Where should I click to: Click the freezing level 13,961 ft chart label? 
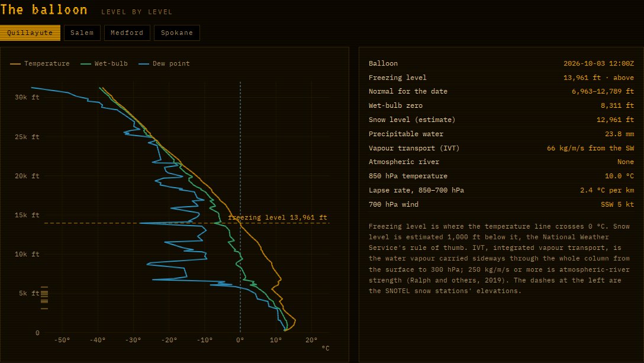(x=278, y=217)
